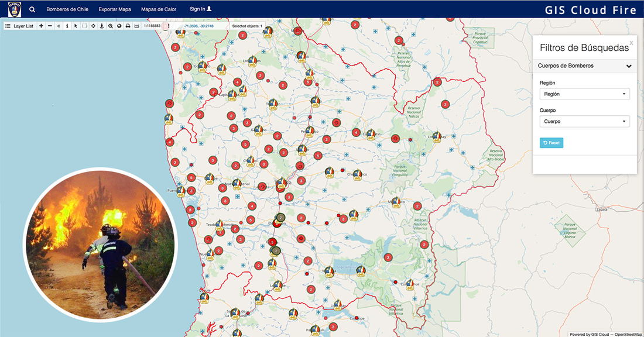
Task: Open the Región dropdown
Action: point(584,94)
